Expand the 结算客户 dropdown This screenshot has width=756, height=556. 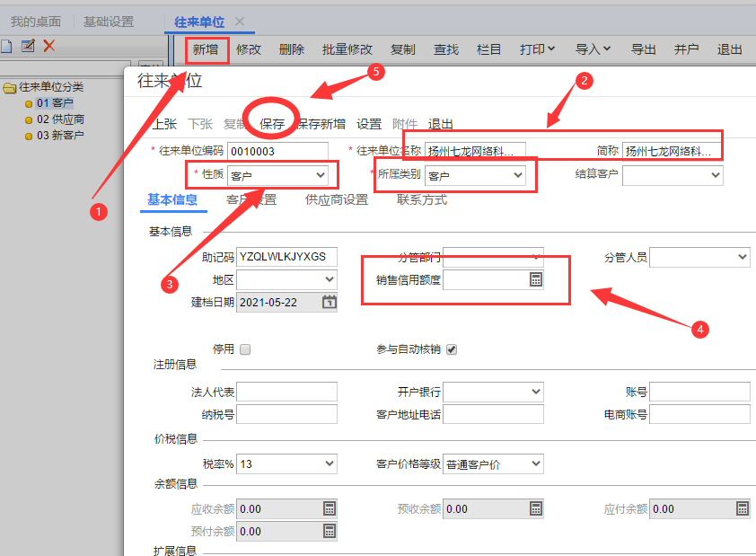(x=716, y=175)
